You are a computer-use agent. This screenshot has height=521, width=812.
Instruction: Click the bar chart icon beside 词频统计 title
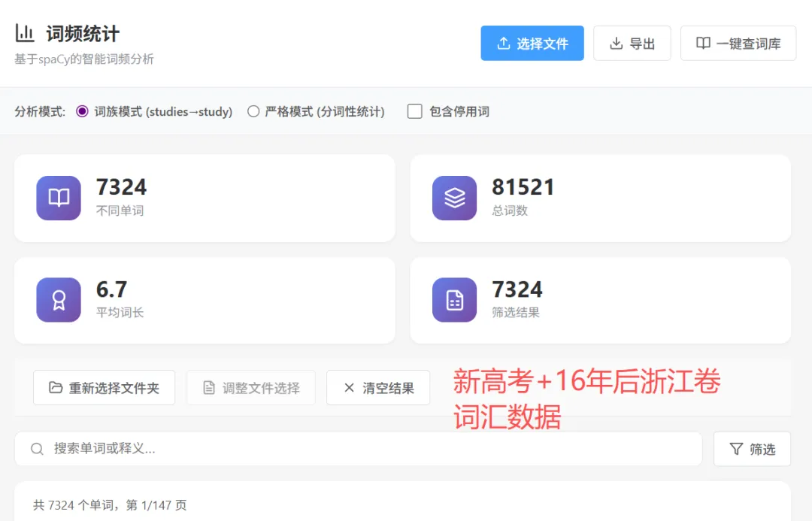24,32
